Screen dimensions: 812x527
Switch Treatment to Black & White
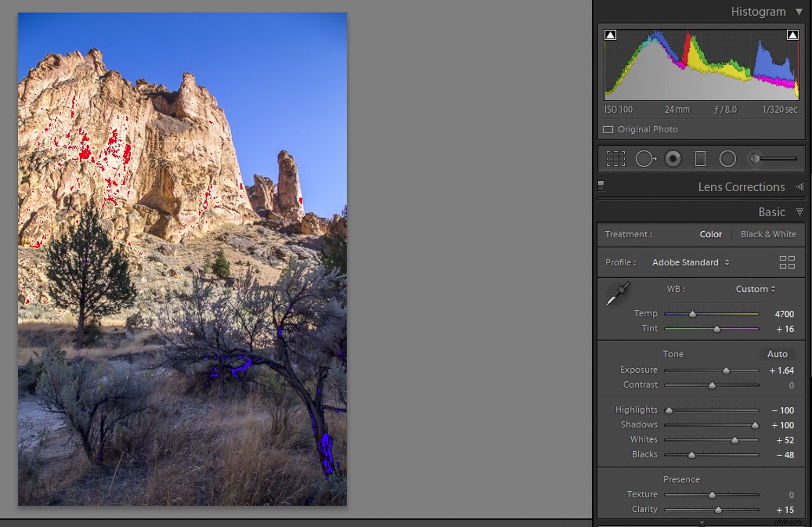pyautogui.click(x=768, y=234)
